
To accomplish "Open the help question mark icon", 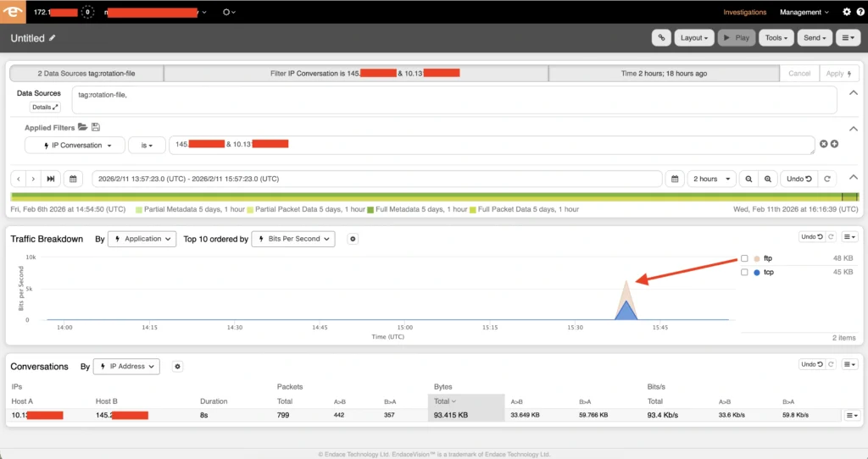I will point(860,12).
